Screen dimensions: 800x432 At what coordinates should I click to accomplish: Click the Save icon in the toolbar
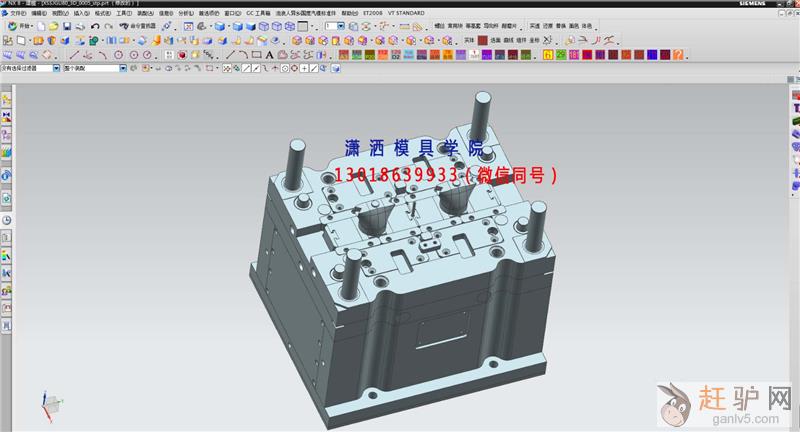click(66, 26)
